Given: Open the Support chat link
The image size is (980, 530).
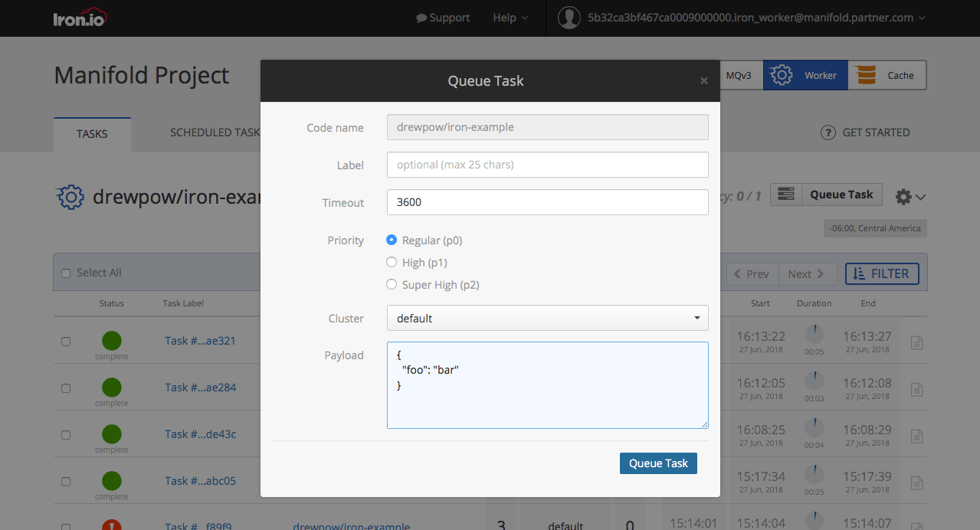Looking at the screenshot, I should pyautogui.click(x=443, y=18).
